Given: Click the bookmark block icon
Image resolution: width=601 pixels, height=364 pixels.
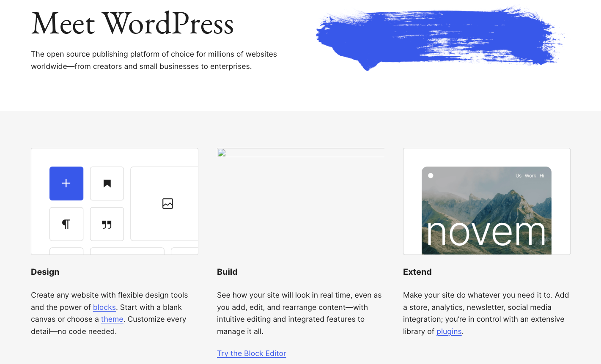Looking at the screenshot, I should pyautogui.click(x=107, y=183).
